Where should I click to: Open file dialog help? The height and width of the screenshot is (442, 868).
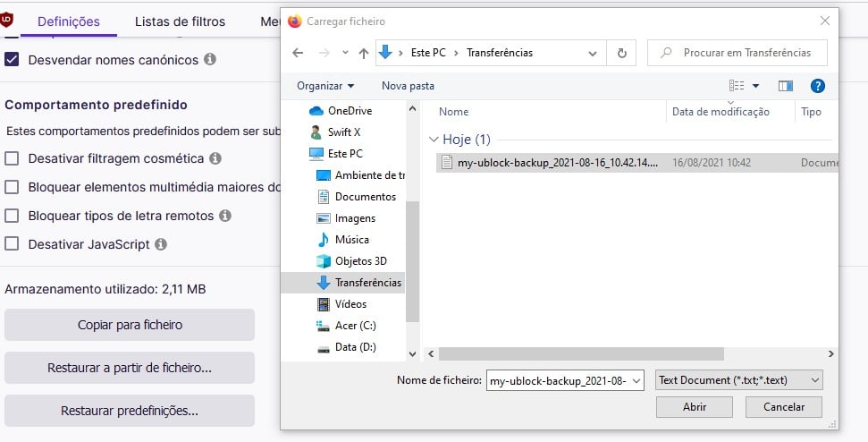point(818,86)
